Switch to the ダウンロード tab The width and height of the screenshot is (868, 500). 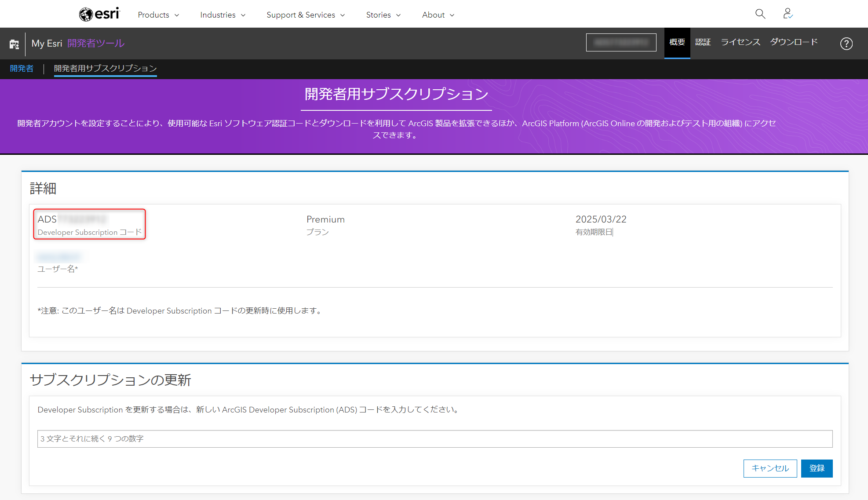794,43
